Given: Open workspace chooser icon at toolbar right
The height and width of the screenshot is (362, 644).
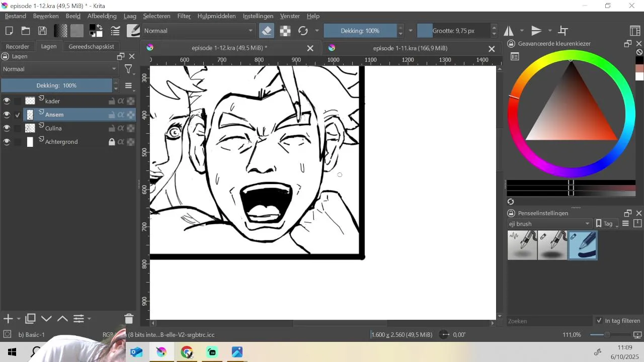Looking at the screenshot, I should tap(635, 31).
